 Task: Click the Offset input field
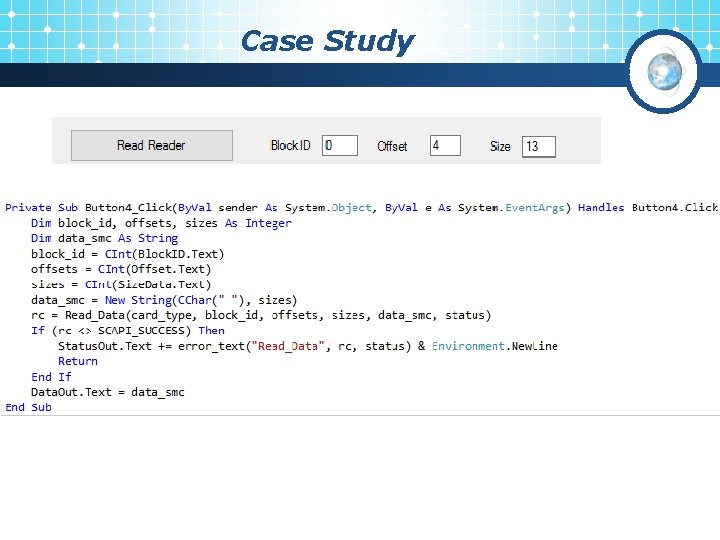point(445,146)
